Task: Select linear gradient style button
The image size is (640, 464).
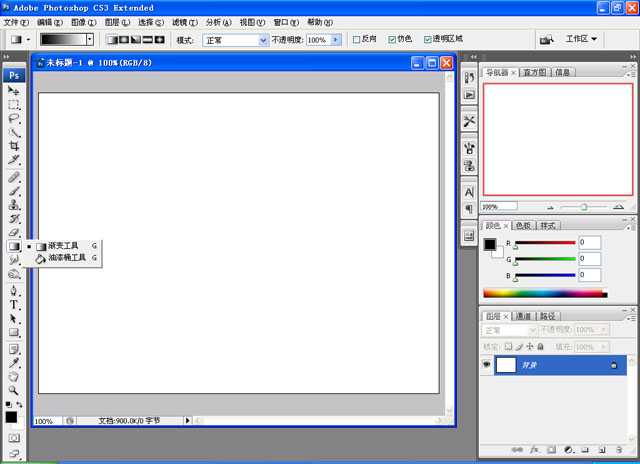Action: (111, 40)
